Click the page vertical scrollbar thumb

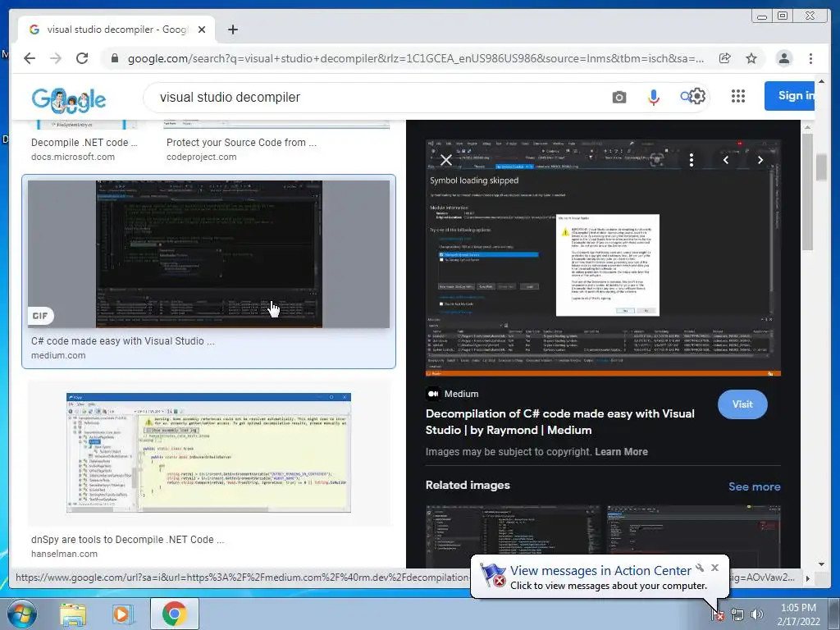point(821,167)
